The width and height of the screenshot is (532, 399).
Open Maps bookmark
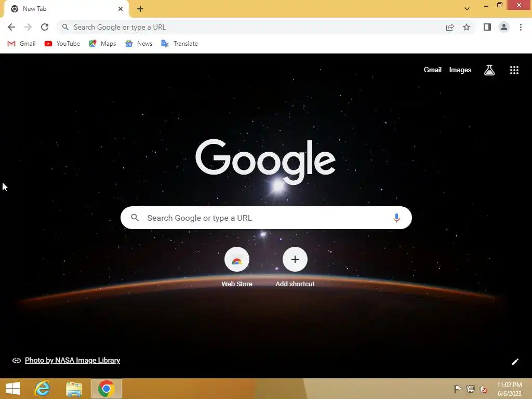click(x=102, y=44)
